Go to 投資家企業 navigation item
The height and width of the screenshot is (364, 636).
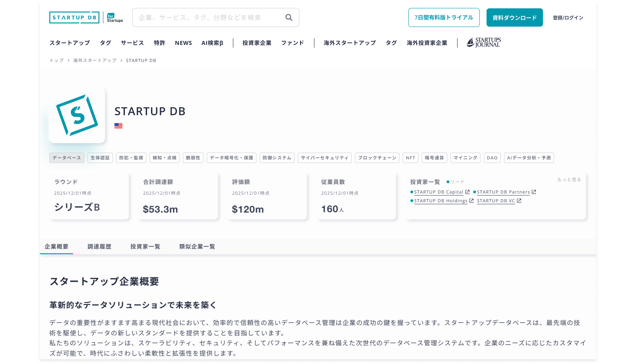pyautogui.click(x=257, y=43)
